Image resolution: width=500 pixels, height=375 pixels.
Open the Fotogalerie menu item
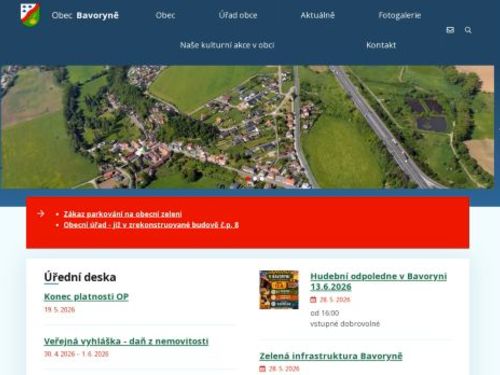[x=400, y=15]
